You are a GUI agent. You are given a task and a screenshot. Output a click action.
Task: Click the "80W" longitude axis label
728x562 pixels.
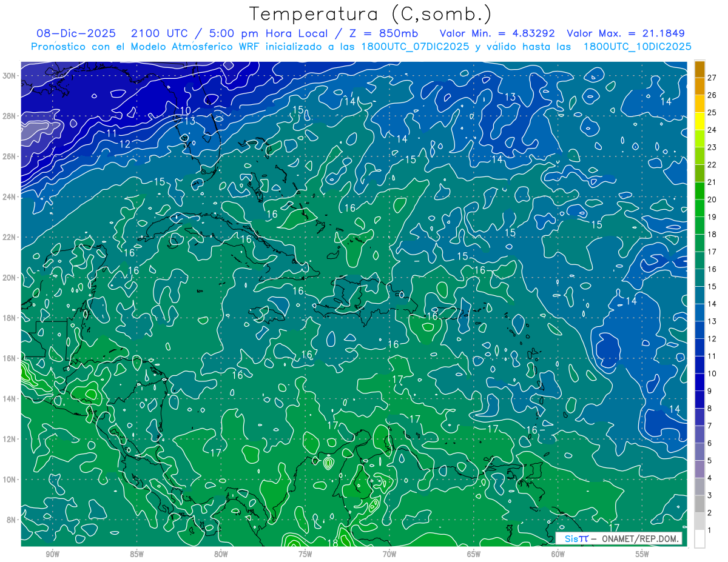(221, 554)
